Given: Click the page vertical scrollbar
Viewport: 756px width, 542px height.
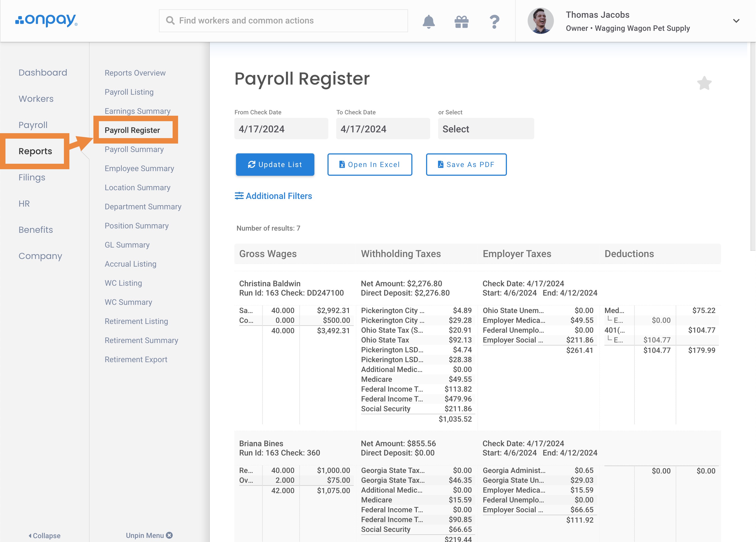Looking at the screenshot, I should 752,147.
